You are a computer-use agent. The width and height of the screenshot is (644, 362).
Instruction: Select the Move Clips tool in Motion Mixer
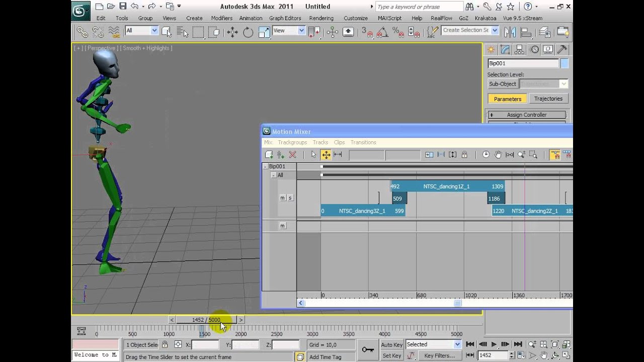tap(326, 155)
